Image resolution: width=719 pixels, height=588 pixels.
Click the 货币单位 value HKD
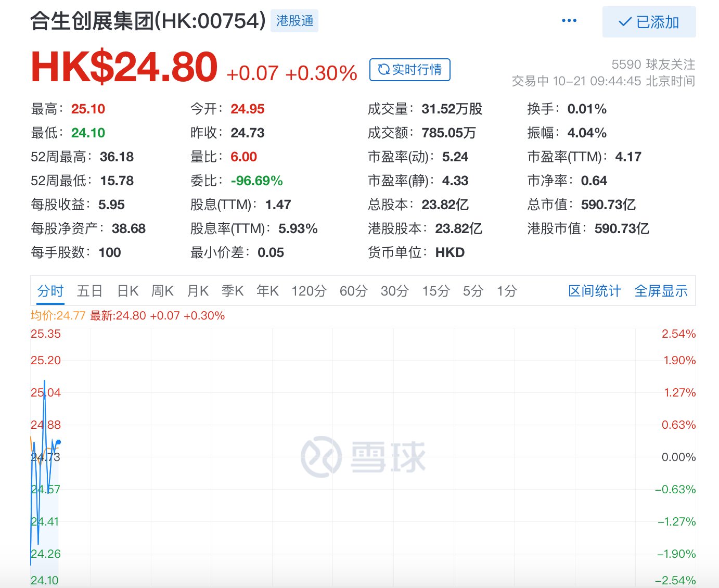coord(450,252)
